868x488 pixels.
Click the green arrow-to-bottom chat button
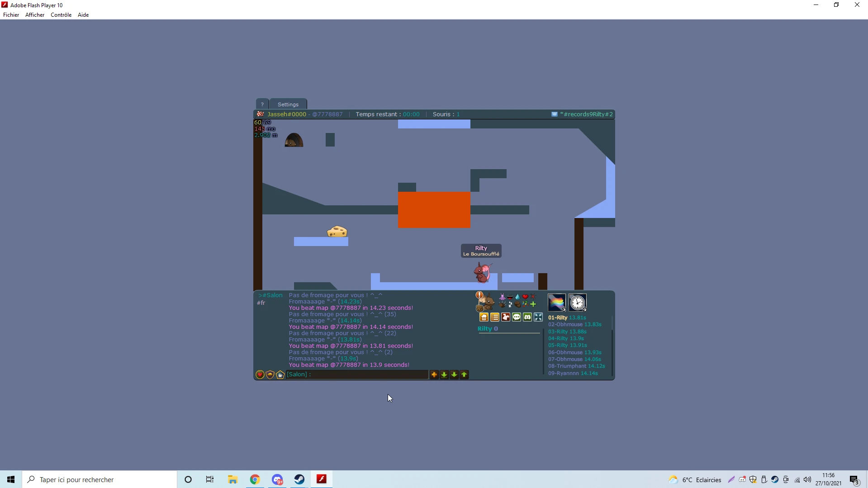click(x=444, y=375)
